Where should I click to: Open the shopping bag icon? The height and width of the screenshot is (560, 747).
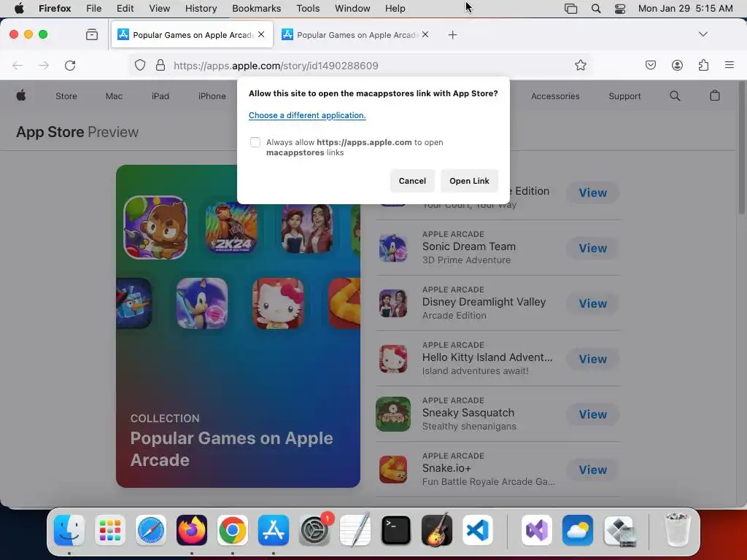click(x=715, y=96)
